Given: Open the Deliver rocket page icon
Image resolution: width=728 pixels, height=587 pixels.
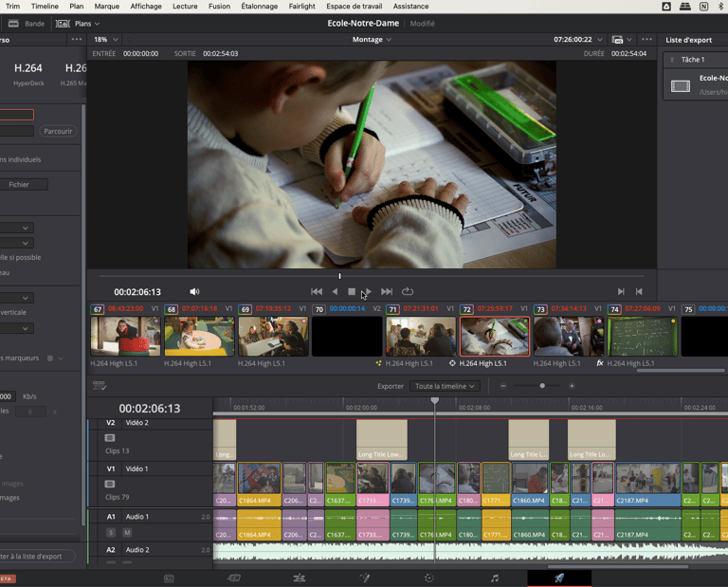Looking at the screenshot, I should click(559, 578).
